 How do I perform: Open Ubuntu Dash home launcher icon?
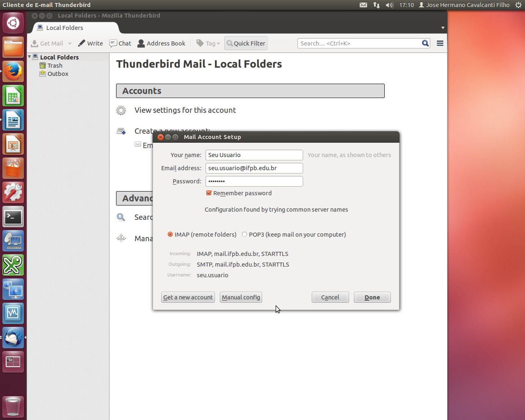(x=13, y=23)
